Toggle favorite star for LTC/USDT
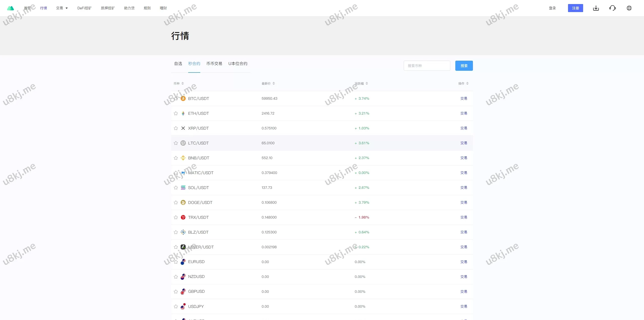This screenshot has width=644, height=320. point(176,143)
